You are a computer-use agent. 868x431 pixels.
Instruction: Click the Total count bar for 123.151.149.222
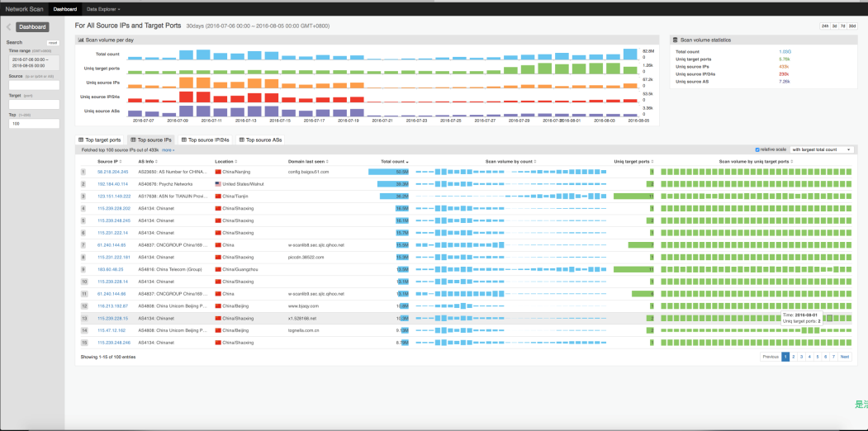click(395, 196)
